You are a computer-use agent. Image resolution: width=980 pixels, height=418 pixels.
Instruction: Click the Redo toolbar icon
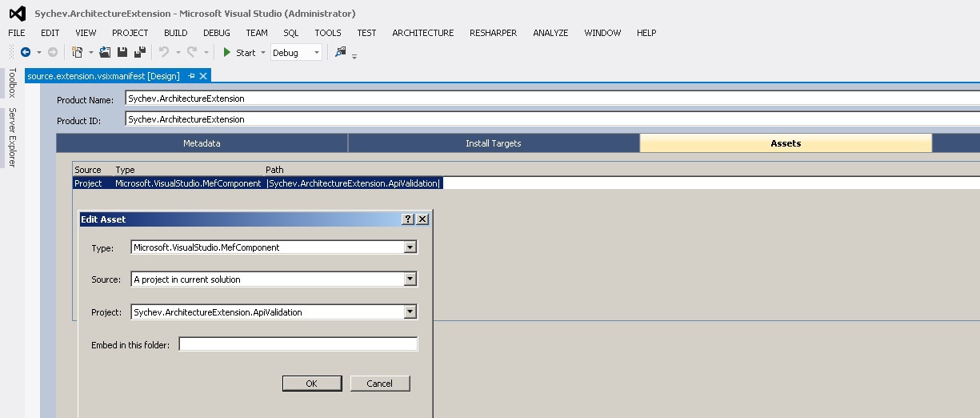pyautogui.click(x=192, y=52)
